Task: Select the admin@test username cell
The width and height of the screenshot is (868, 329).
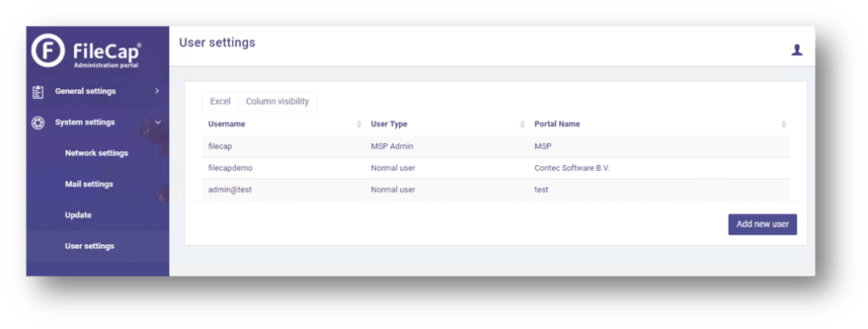Action: (229, 190)
